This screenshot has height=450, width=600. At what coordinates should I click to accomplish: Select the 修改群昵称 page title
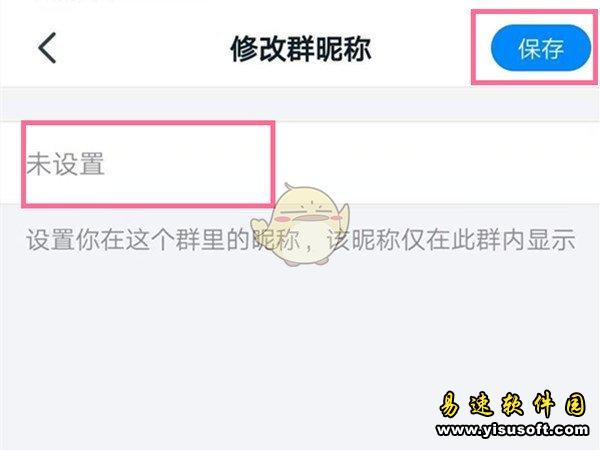click(x=300, y=49)
